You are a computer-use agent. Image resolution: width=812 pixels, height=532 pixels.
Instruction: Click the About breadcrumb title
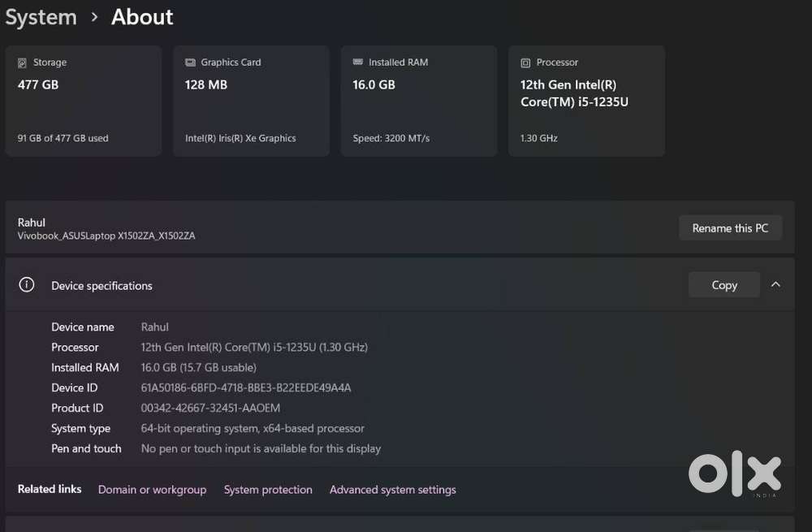(142, 17)
